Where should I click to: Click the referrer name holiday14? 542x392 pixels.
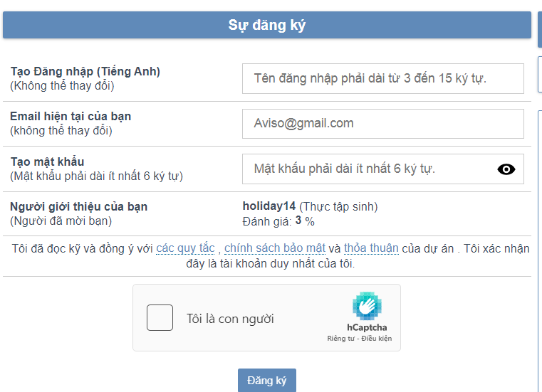(x=269, y=207)
